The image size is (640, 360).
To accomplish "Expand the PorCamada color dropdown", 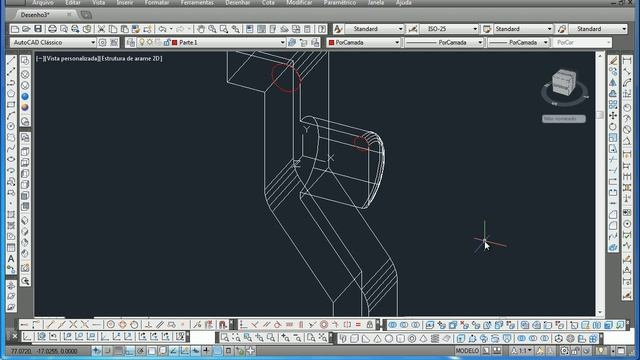I will (397, 42).
